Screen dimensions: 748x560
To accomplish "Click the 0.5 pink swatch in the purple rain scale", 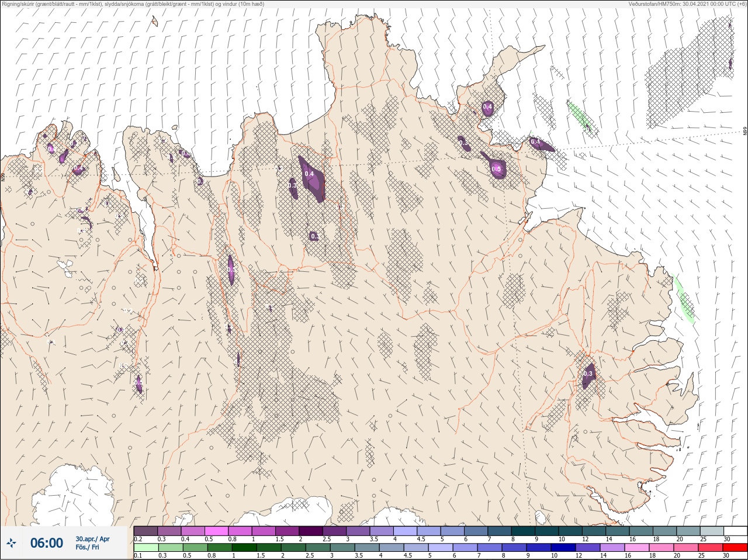I will pyautogui.click(x=216, y=531).
